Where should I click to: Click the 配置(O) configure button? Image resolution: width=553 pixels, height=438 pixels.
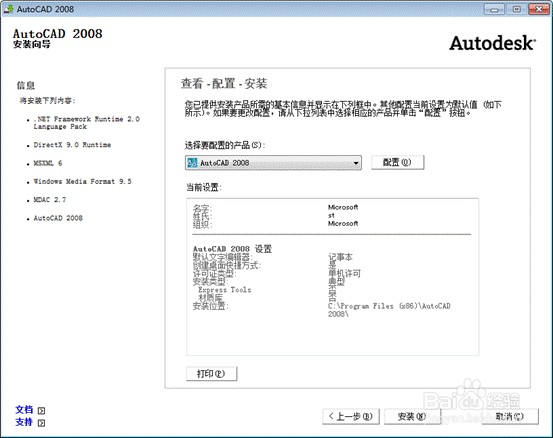pyautogui.click(x=397, y=162)
